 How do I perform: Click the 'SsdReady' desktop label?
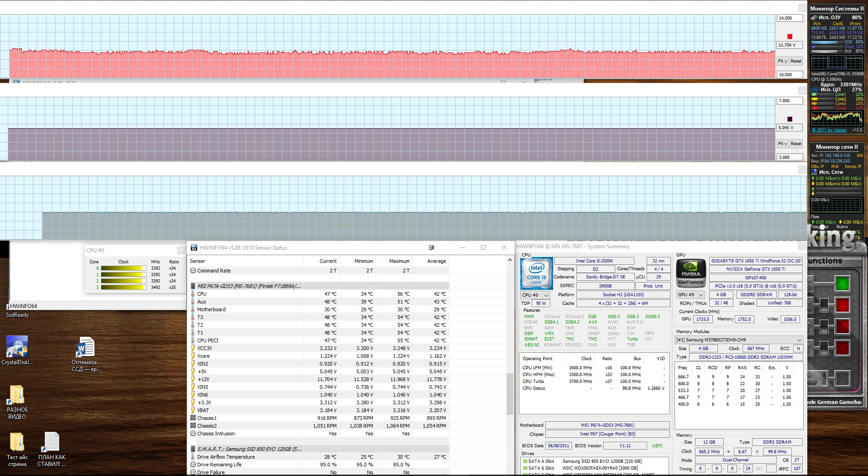(x=17, y=315)
